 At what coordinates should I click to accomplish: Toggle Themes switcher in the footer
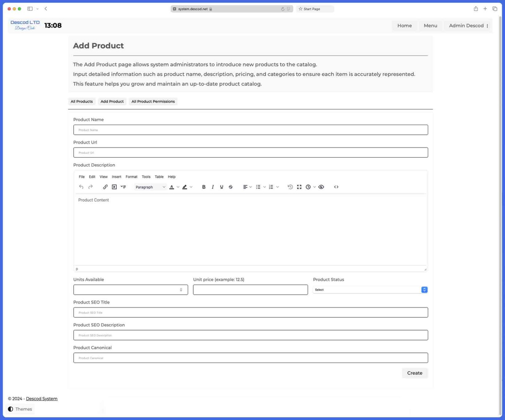coord(20,409)
